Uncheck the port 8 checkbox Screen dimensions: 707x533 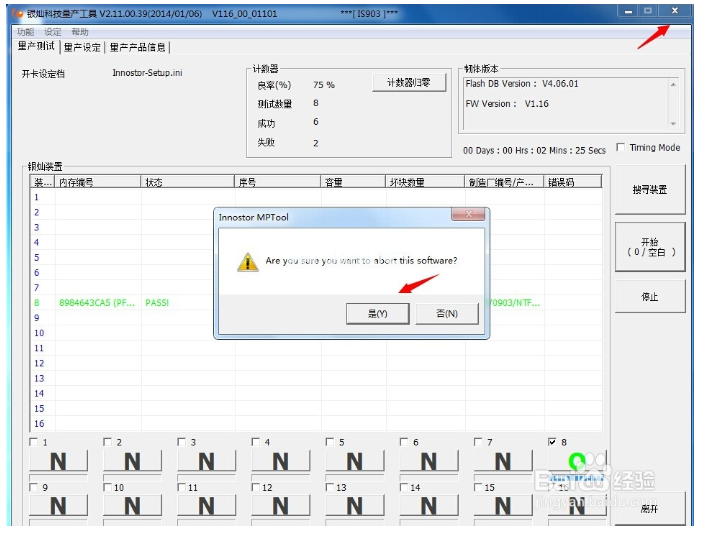(553, 442)
